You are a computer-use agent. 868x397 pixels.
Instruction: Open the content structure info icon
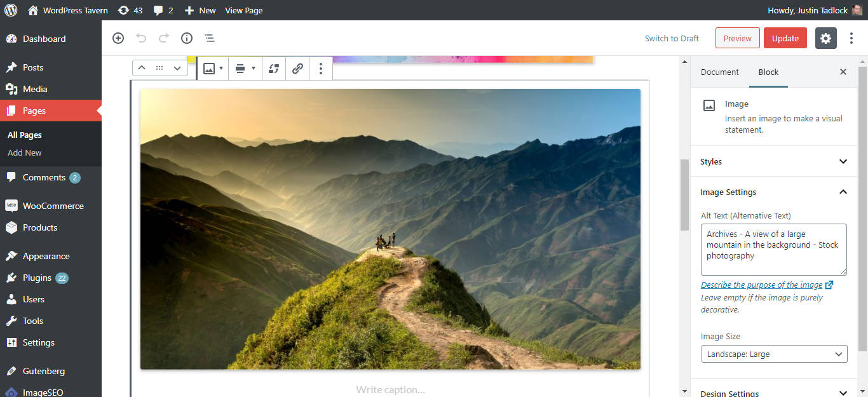point(186,38)
